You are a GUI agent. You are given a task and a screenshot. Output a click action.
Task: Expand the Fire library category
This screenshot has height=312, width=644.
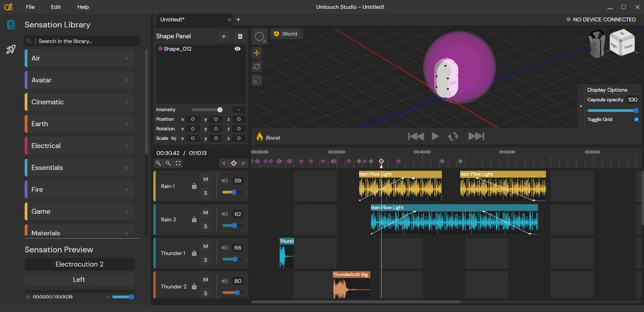pyautogui.click(x=79, y=190)
